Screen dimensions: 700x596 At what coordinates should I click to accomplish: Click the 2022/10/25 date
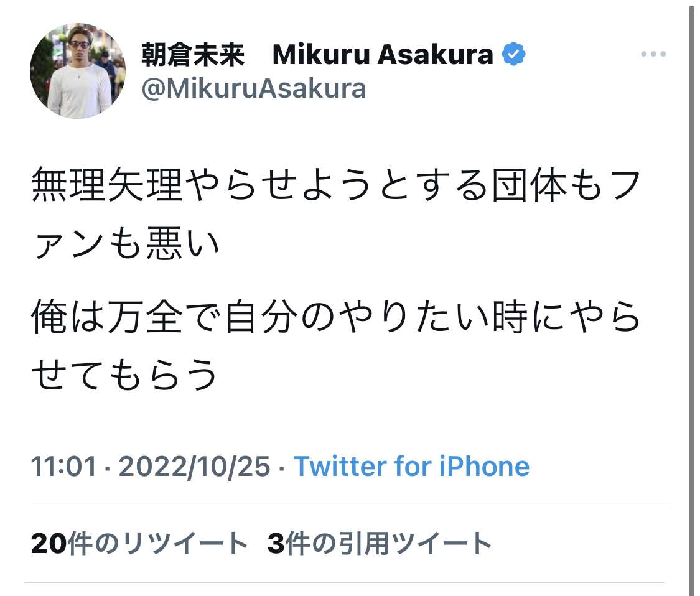pyautogui.click(x=194, y=466)
